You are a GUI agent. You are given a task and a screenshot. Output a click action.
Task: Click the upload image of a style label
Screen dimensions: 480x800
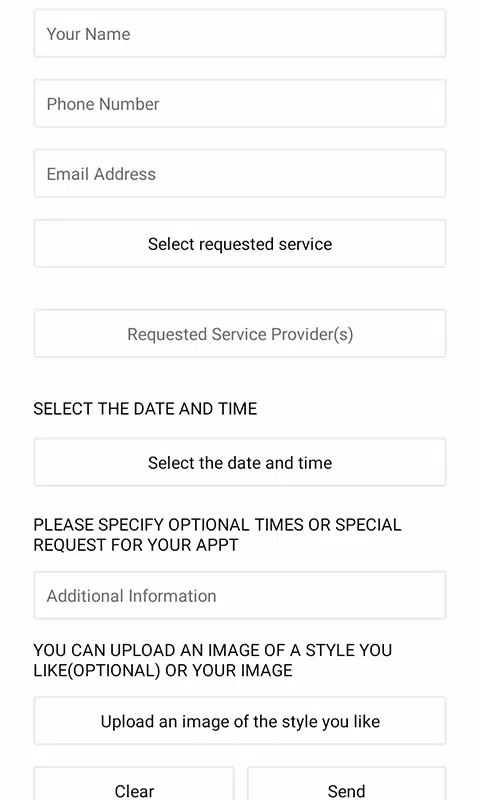213,660
